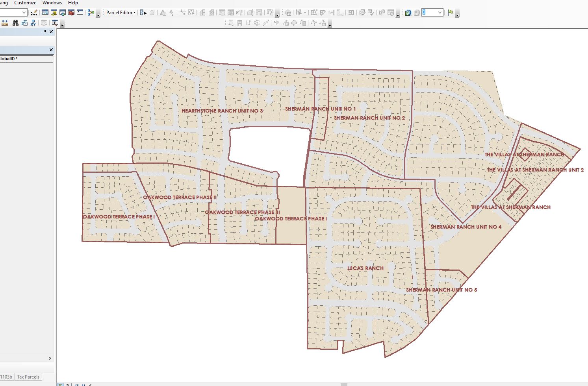Image resolution: width=588 pixels, height=386 pixels.
Task: Open the Table of Contents window icon
Action: [x=45, y=13]
